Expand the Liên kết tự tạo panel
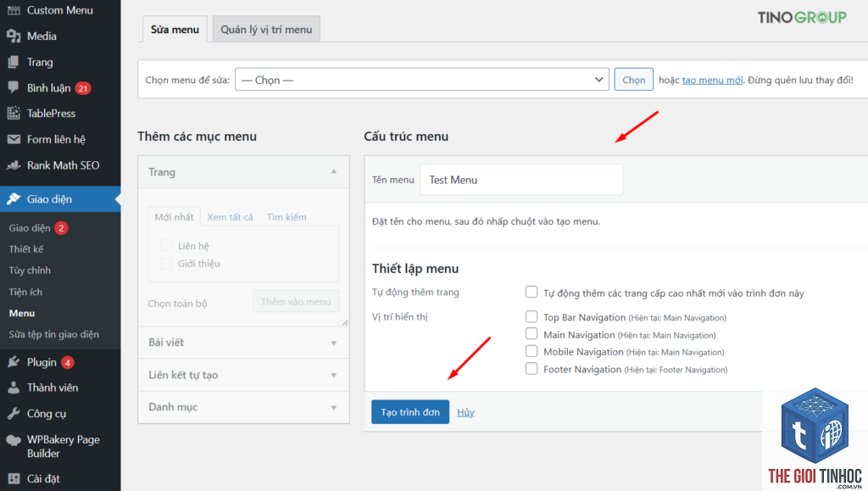The height and width of the screenshot is (491, 868). [x=243, y=376]
